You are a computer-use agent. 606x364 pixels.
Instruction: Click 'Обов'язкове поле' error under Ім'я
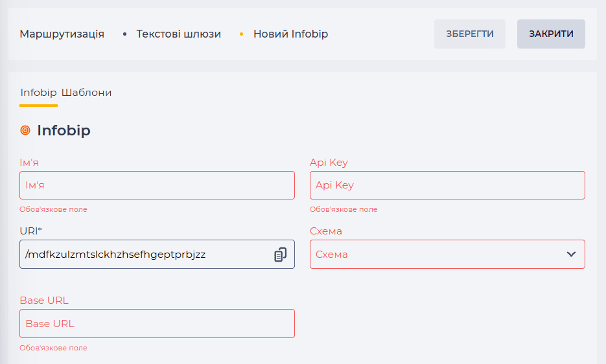(x=53, y=209)
